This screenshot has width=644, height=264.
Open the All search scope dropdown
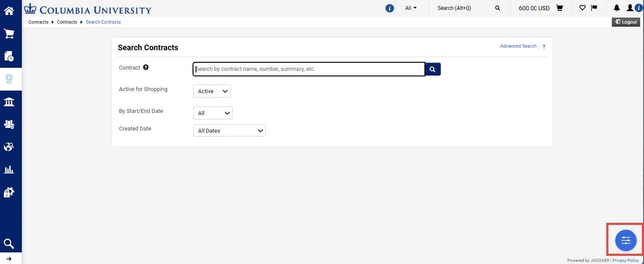(x=411, y=8)
